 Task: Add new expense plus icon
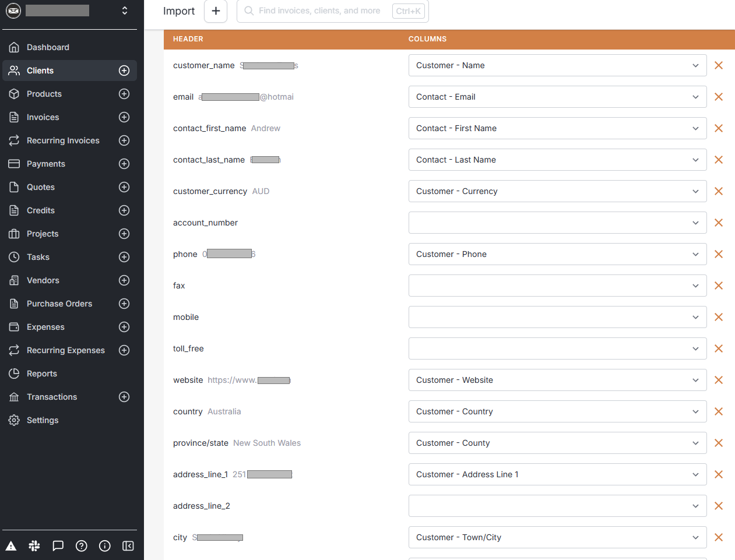point(124,327)
